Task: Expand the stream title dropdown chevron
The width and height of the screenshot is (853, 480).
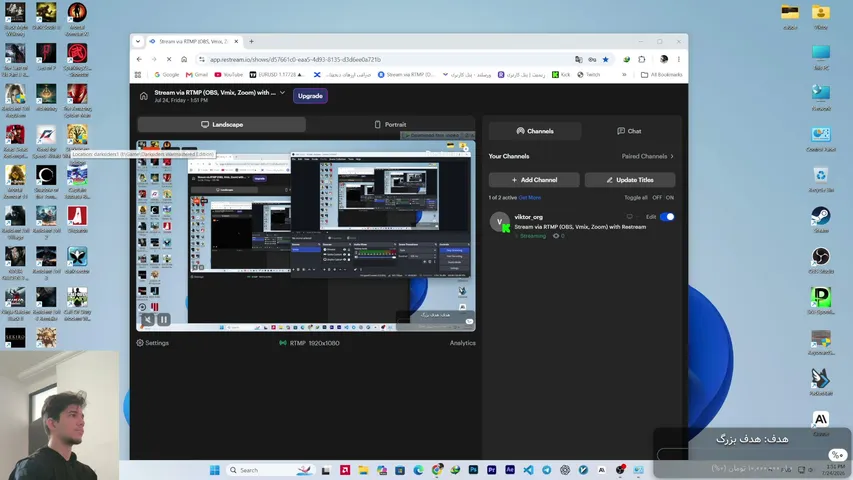Action: (x=282, y=93)
